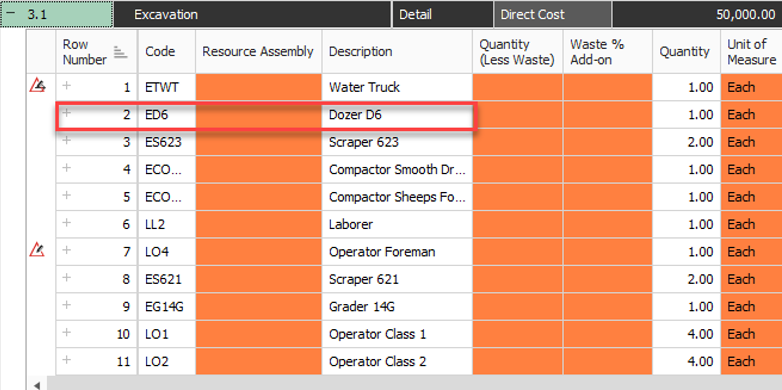Click the Laborer description
The image size is (782, 390).
pos(351,224)
